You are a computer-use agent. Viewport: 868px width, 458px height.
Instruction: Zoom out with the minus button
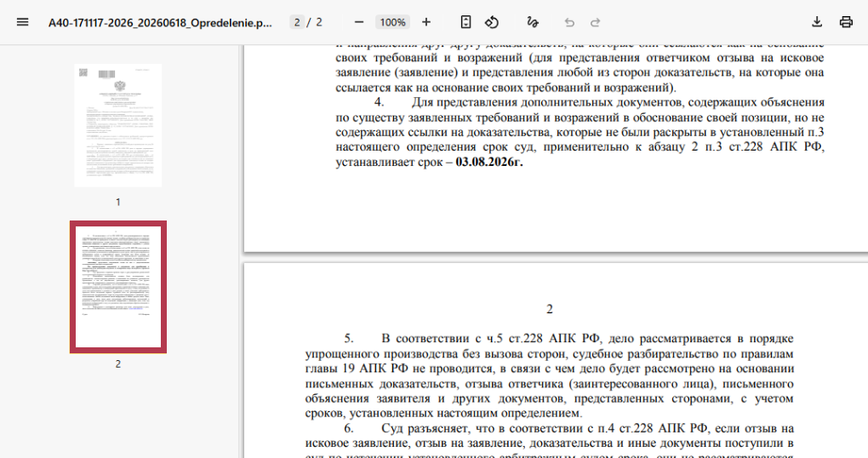(x=359, y=22)
